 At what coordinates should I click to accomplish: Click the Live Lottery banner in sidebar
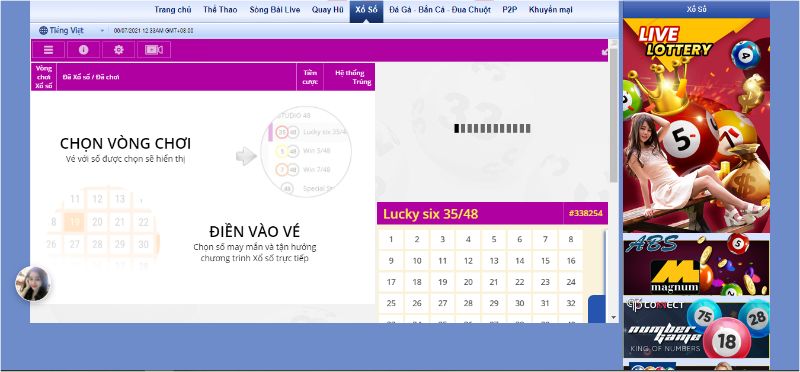click(696, 125)
